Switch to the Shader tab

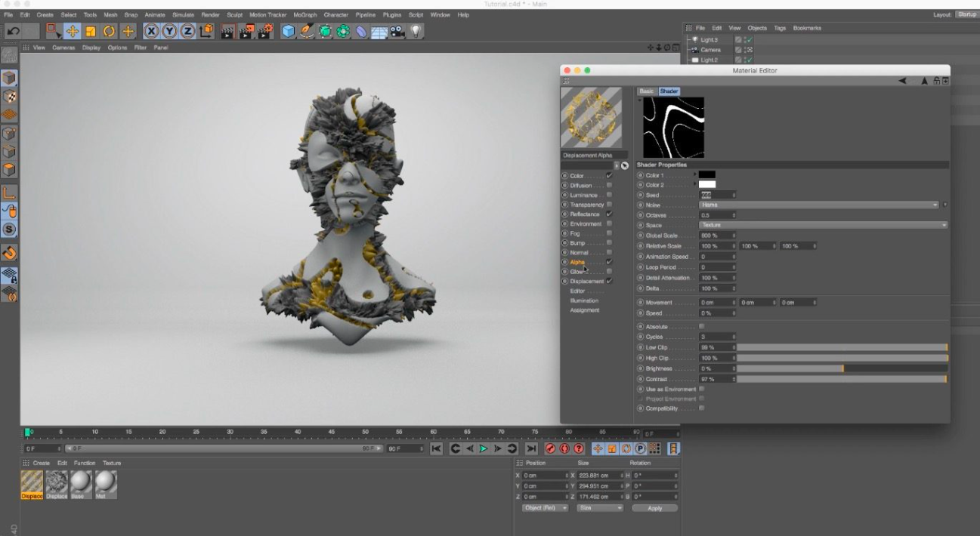pos(669,91)
